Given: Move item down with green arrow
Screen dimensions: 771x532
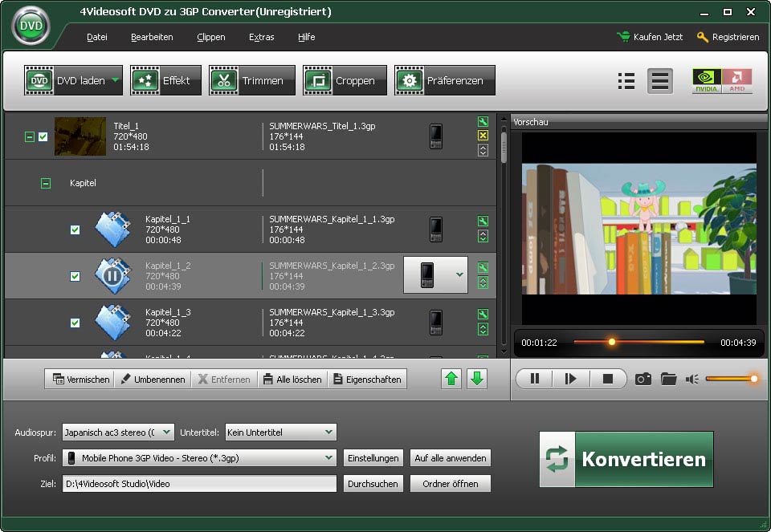Looking at the screenshot, I should (477, 379).
